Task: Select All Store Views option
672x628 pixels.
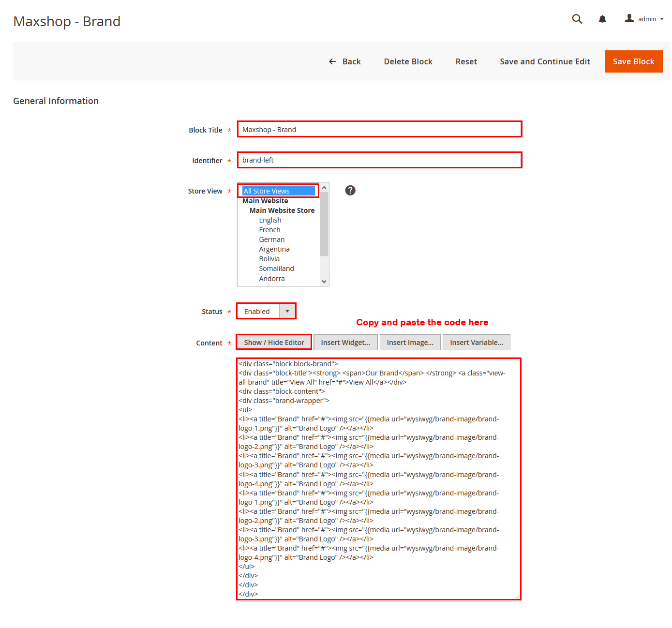Action: 278,191
